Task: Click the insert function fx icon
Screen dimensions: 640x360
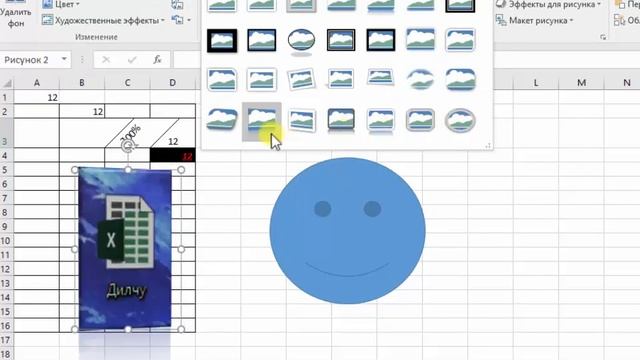Action: (x=157, y=60)
